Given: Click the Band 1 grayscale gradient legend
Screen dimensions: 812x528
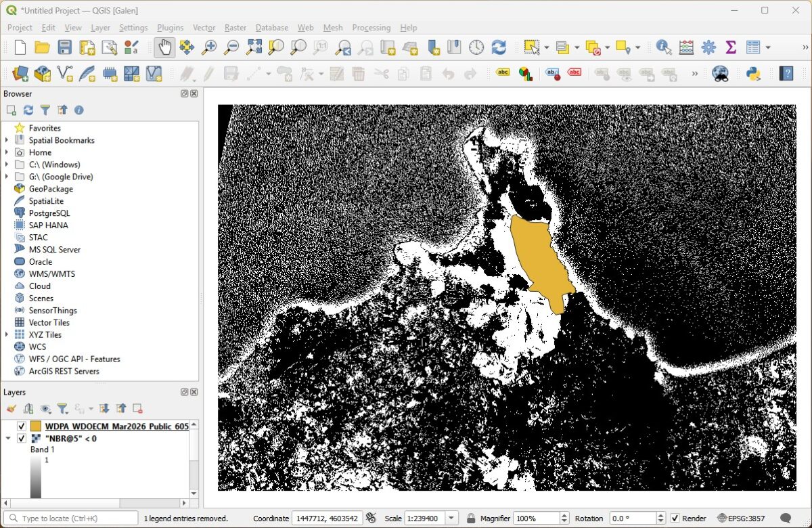Looking at the screenshot, I should [x=36, y=477].
